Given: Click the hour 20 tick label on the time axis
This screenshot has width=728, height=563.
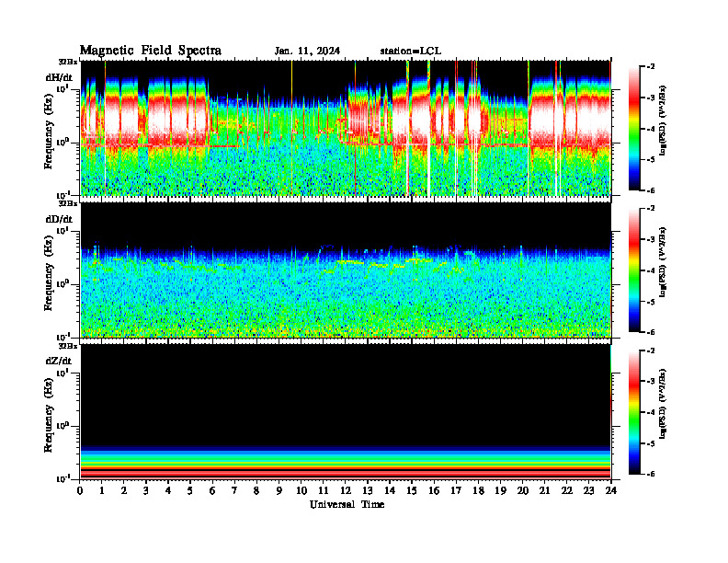Looking at the screenshot, I should 523,491.
